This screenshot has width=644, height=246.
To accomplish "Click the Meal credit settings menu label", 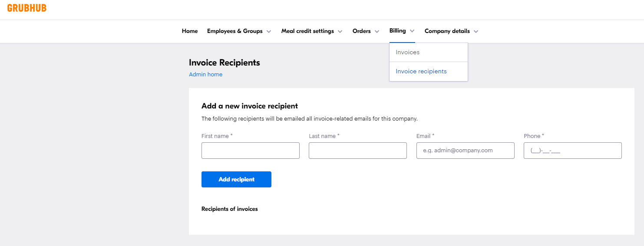I will pyautogui.click(x=307, y=31).
